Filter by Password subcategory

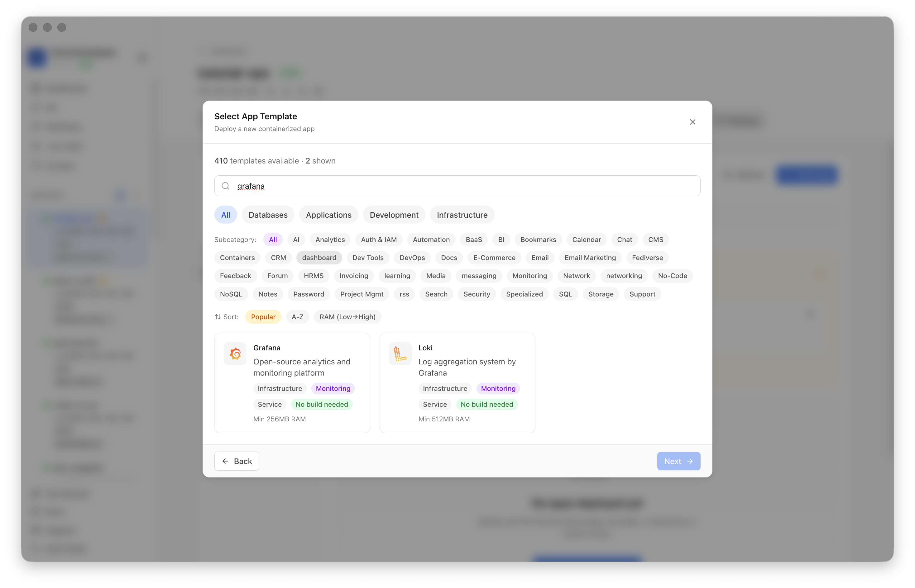(x=308, y=294)
